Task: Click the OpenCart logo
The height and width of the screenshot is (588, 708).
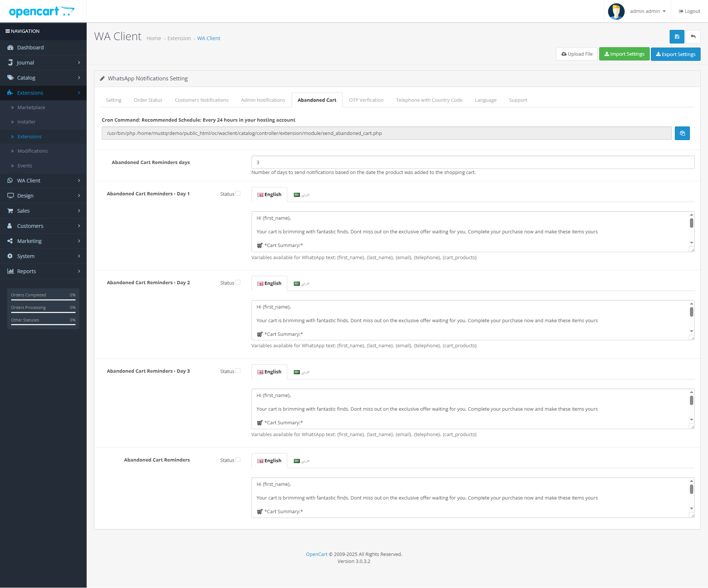Action: point(41,11)
